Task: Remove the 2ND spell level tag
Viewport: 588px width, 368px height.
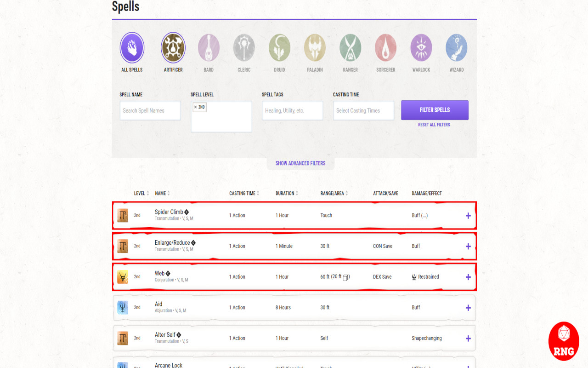Action: pos(195,107)
